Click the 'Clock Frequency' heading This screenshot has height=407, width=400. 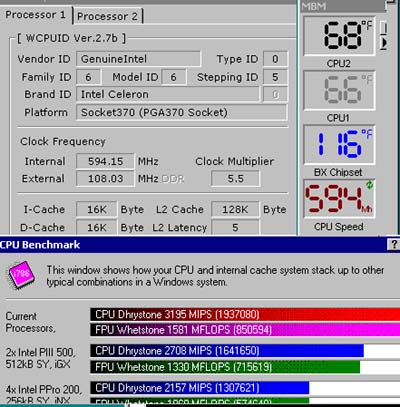tap(63, 142)
